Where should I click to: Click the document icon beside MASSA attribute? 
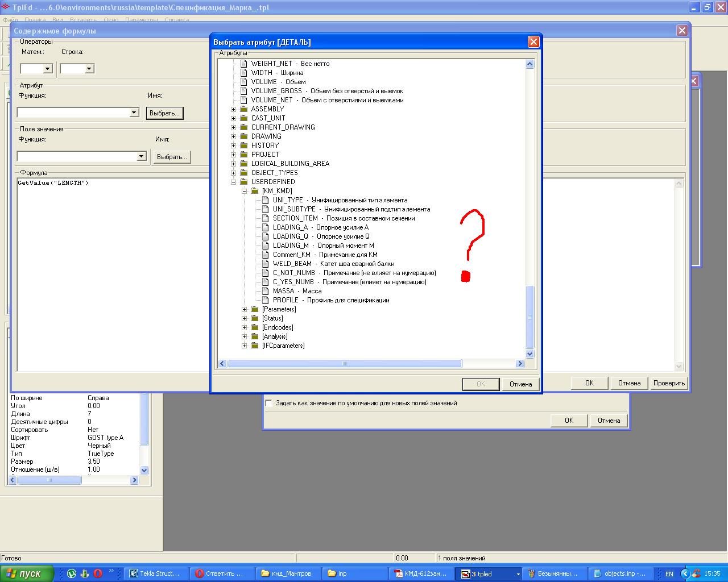265,291
